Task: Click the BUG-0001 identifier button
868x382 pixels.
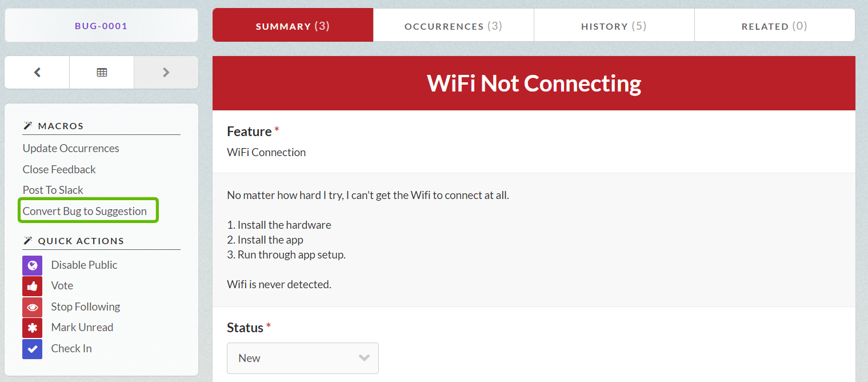Action: pyautogui.click(x=101, y=26)
